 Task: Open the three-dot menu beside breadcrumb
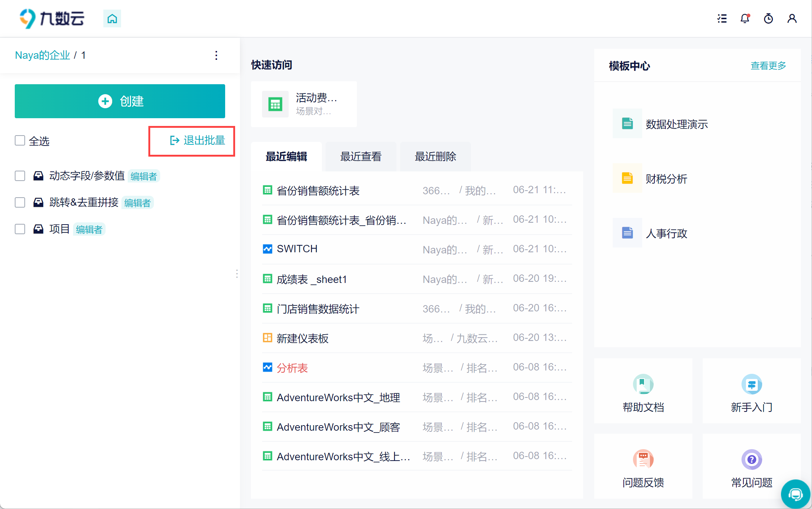pos(216,55)
